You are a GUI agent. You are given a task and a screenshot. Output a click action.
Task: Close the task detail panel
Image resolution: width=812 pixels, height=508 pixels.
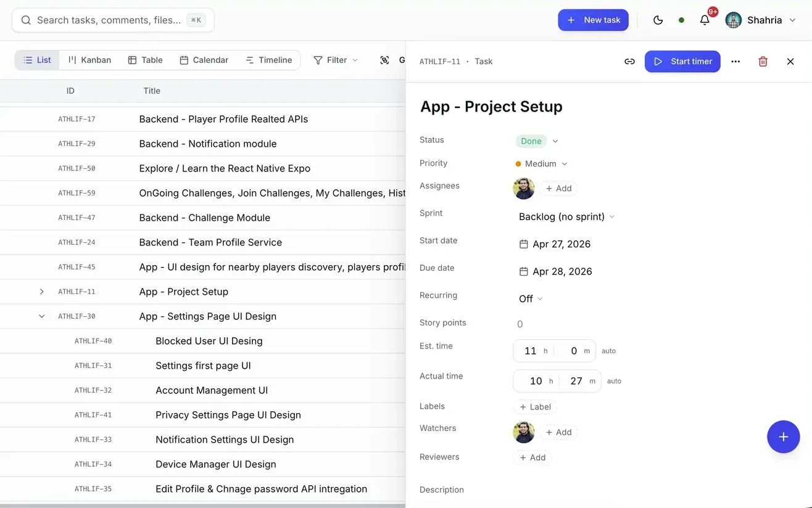pos(790,62)
